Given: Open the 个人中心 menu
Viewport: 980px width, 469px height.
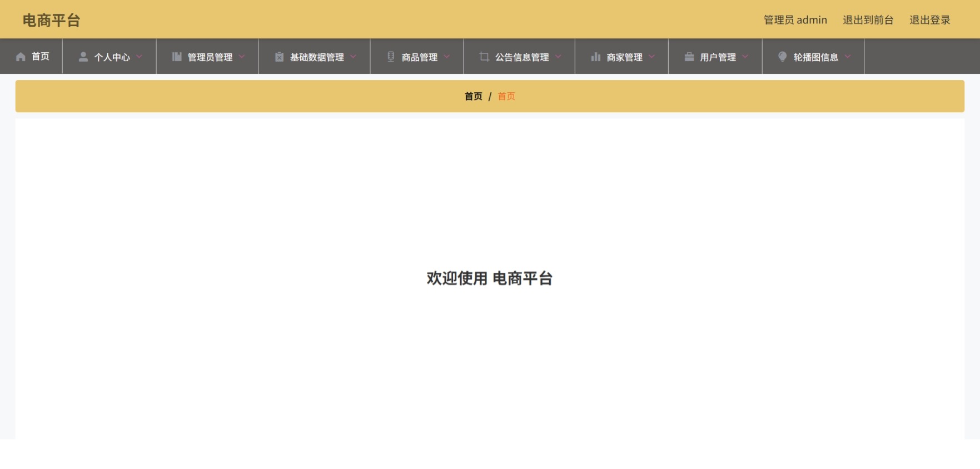Looking at the screenshot, I should pyautogui.click(x=110, y=57).
